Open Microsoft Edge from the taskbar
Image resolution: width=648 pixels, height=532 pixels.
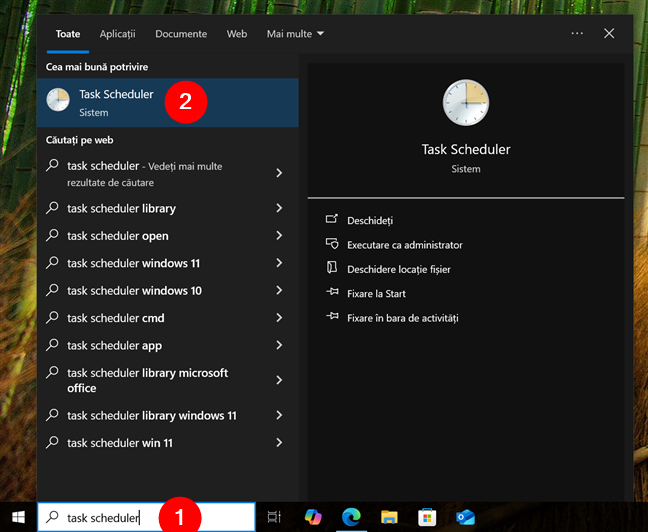tap(351, 517)
